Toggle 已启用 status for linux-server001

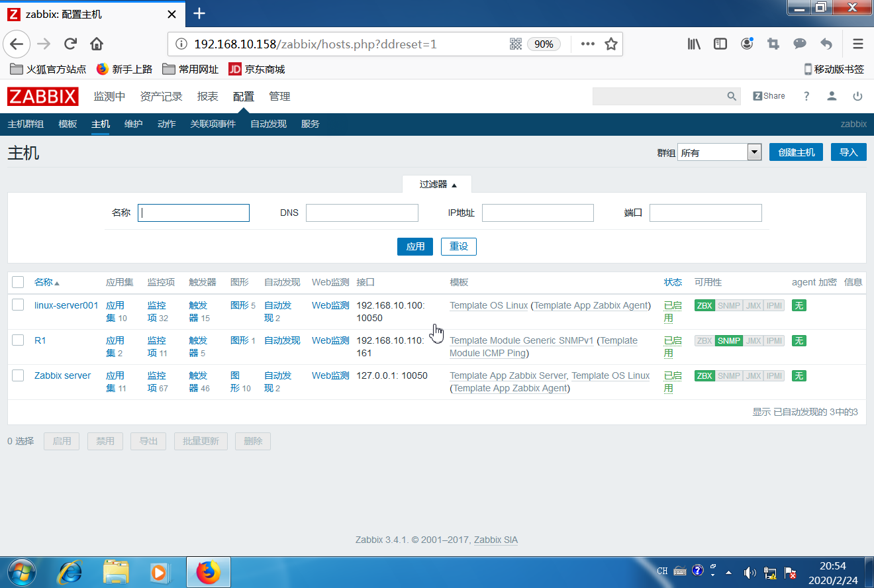(673, 311)
